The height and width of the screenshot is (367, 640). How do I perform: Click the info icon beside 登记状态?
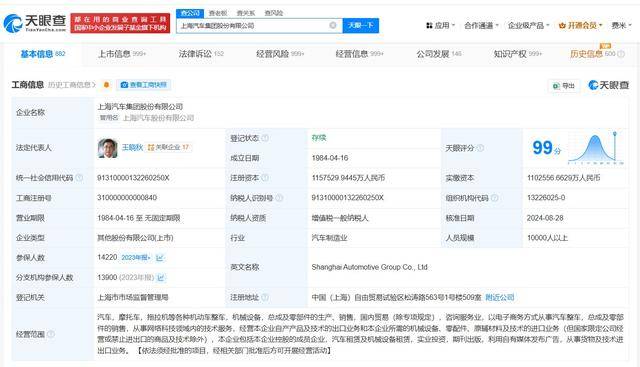point(265,138)
